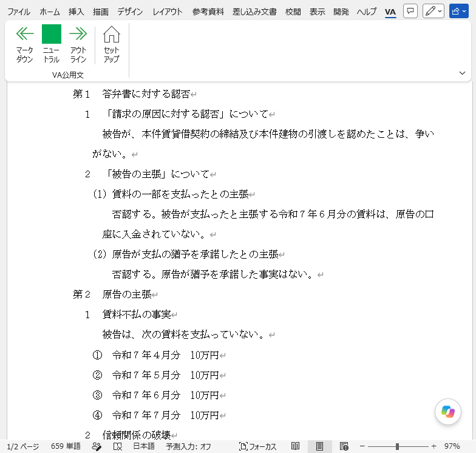The image size is (476, 453).
Task: Collapse the ribbon with the chevron
Action: (x=462, y=73)
